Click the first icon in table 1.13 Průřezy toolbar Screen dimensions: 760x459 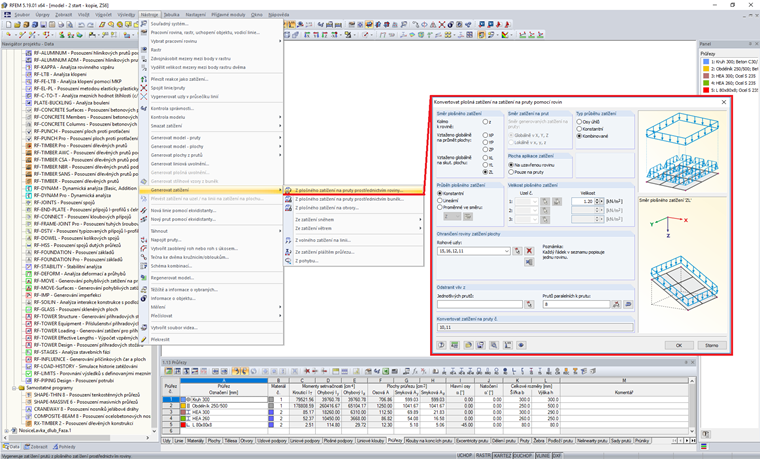168,371
